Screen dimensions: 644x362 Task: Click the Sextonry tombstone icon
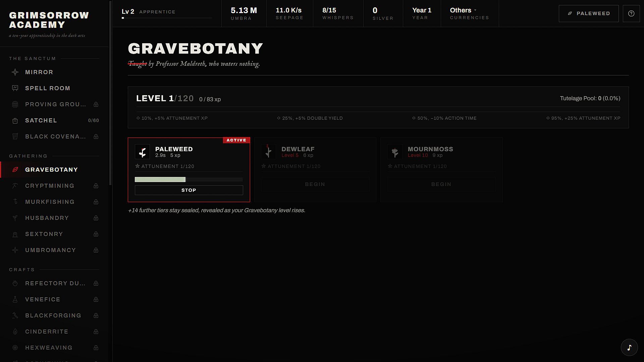(15, 234)
